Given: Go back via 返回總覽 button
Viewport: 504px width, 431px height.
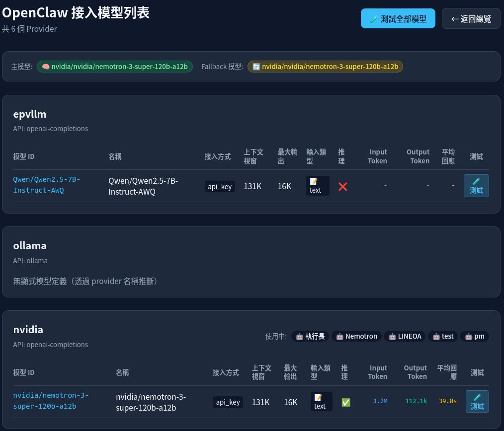Looking at the screenshot, I should (471, 19).
